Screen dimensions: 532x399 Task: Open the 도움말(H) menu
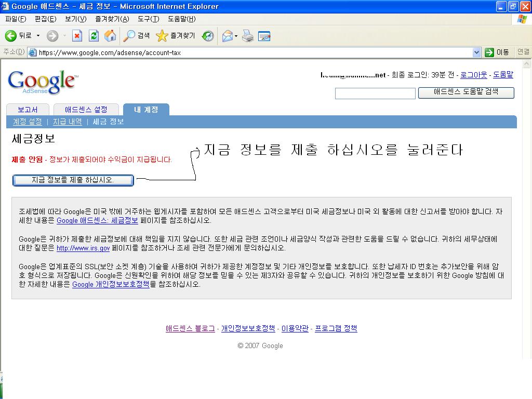point(181,19)
